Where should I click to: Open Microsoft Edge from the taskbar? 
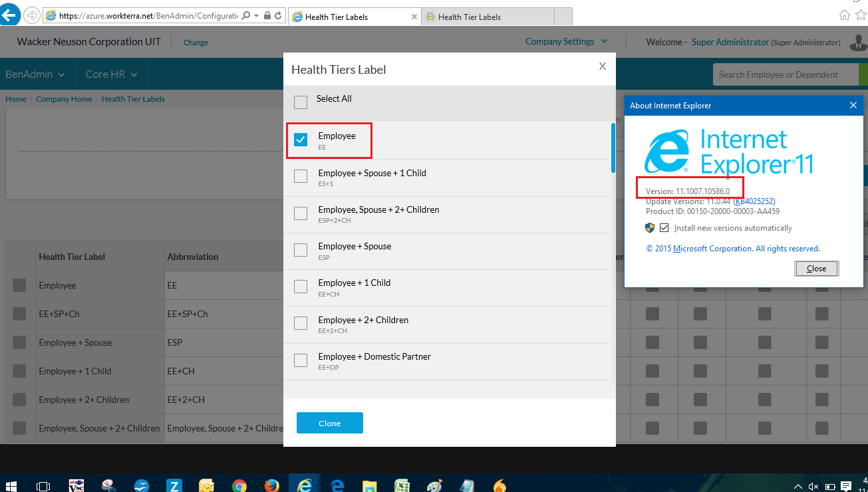click(337, 486)
